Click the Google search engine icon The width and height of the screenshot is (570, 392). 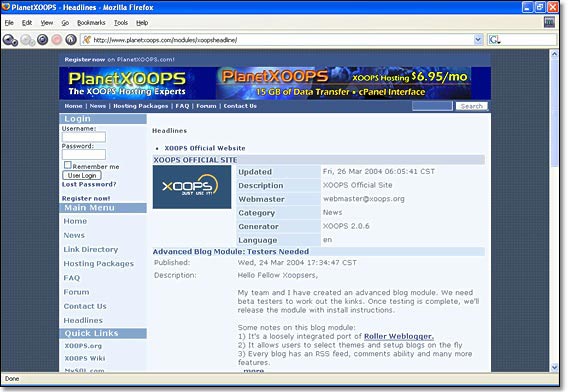point(494,39)
